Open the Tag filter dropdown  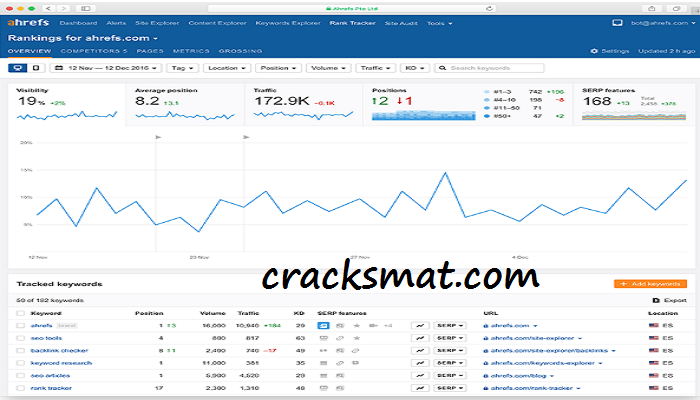182,68
